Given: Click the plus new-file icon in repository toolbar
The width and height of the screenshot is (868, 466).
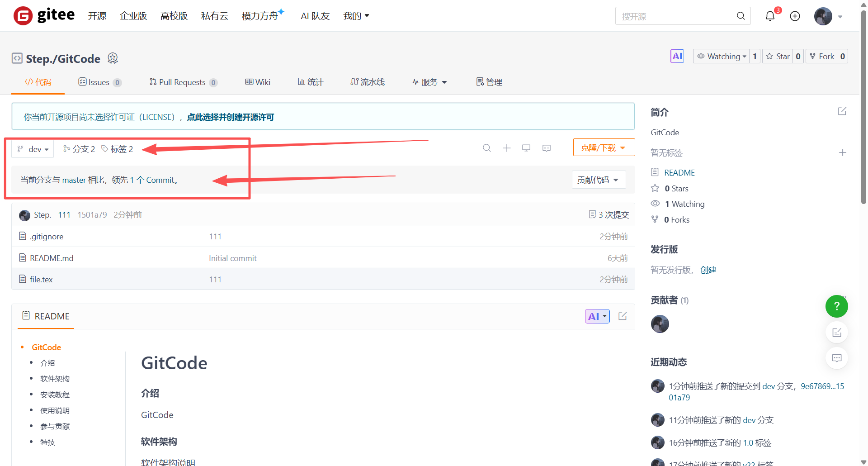Looking at the screenshot, I should (507, 148).
